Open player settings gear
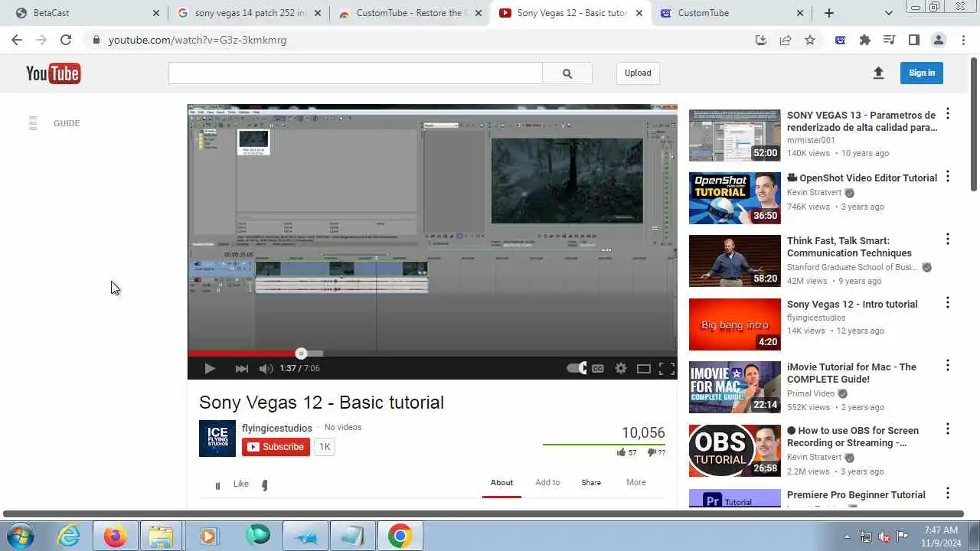The width and height of the screenshot is (980, 551). (x=621, y=368)
